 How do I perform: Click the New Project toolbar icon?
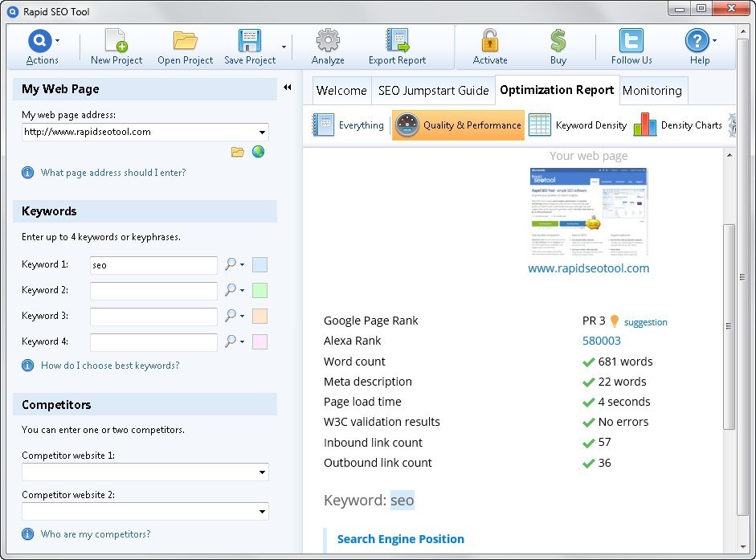point(116,42)
